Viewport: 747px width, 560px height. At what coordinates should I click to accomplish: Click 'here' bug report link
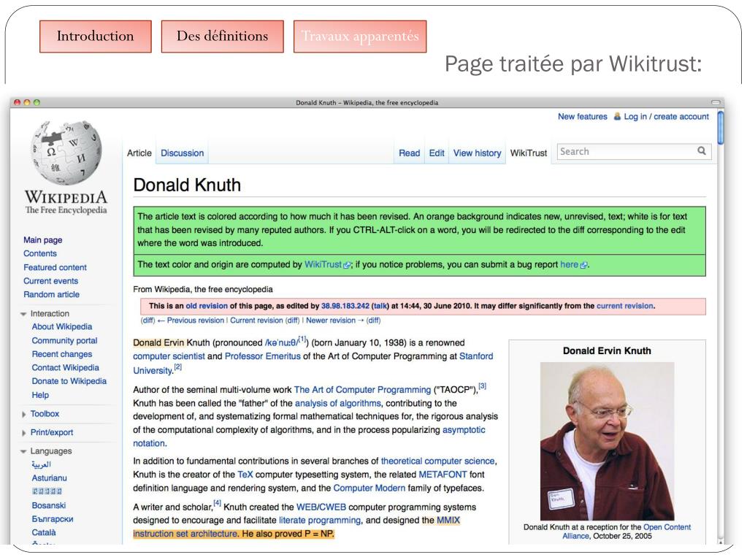(x=569, y=264)
